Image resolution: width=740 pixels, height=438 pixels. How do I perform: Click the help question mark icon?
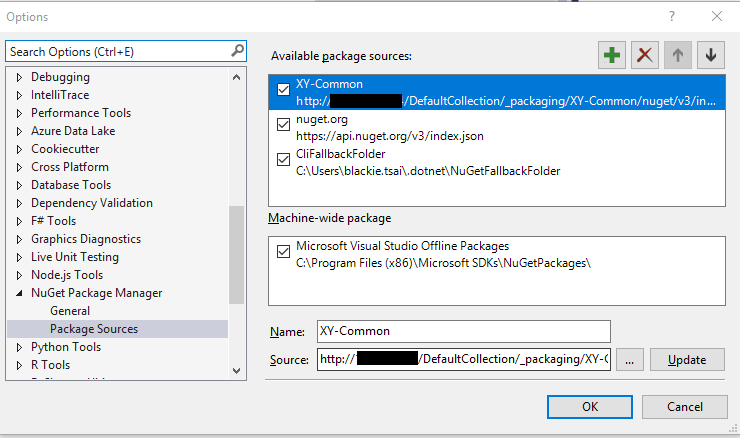coord(671,16)
